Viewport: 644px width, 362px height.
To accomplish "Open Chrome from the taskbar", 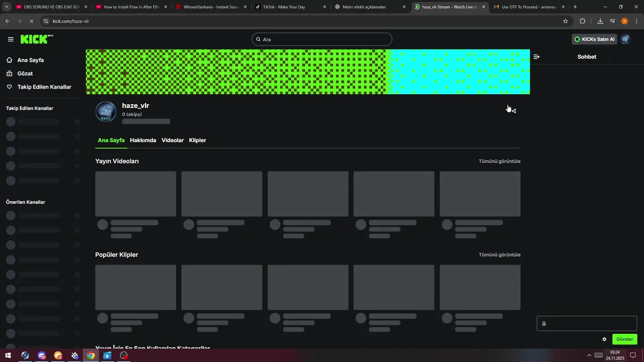I will click(x=91, y=355).
